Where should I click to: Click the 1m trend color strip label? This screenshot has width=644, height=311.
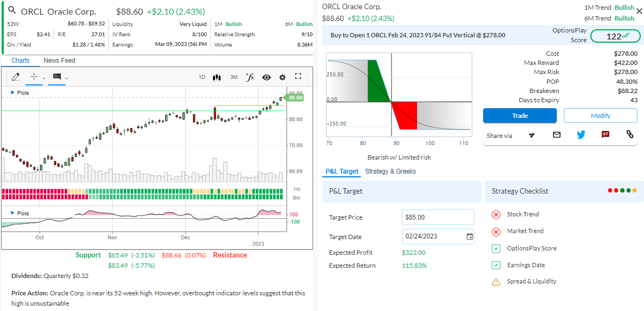pos(296,189)
